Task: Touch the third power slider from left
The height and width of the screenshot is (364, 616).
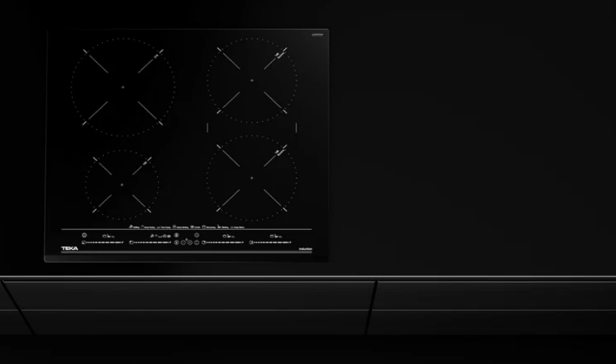Action: pos(222,242)
